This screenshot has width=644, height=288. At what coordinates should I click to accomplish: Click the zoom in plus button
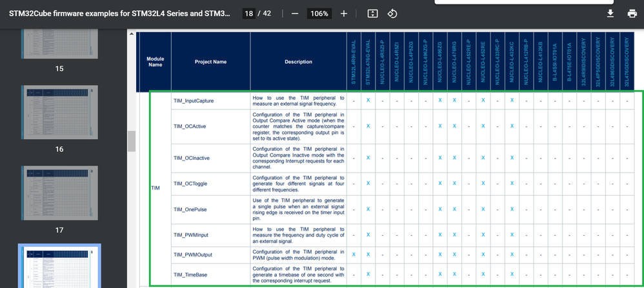(x=344, y=14)
